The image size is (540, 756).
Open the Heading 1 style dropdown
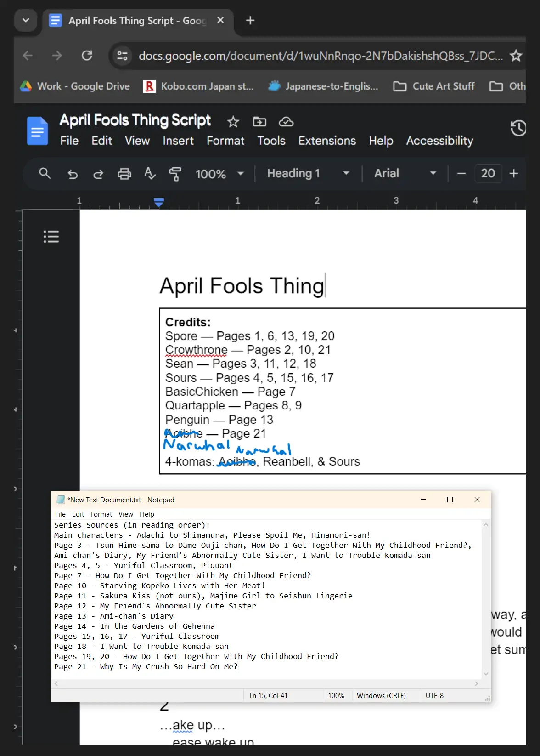click(309, 173)
